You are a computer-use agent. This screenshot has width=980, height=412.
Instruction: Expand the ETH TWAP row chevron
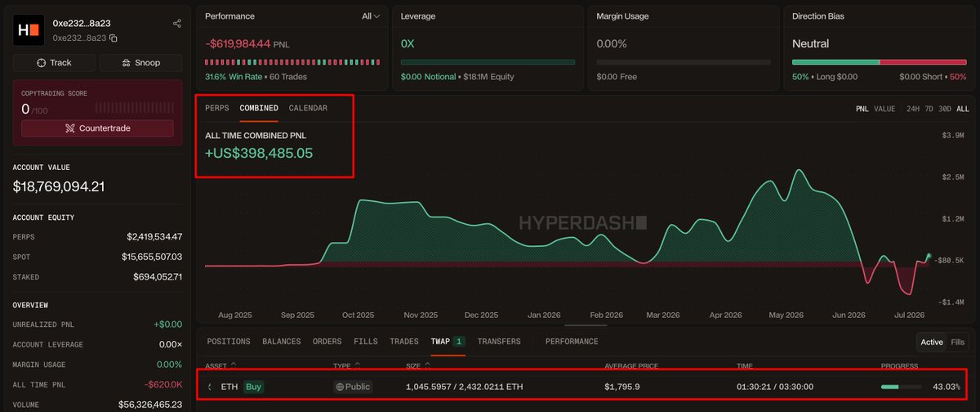pyautogui.click(x=211, y=387)
